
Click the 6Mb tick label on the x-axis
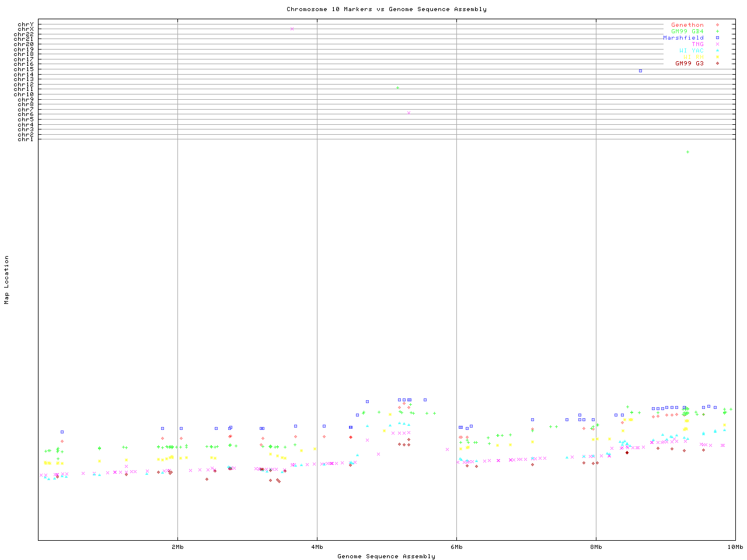[x=456, y=547]
